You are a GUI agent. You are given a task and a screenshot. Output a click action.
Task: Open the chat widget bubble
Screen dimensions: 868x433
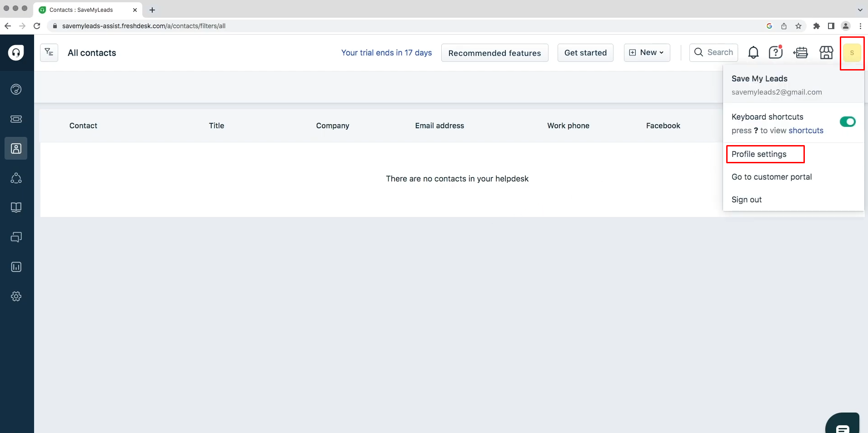tap(842, 423)
